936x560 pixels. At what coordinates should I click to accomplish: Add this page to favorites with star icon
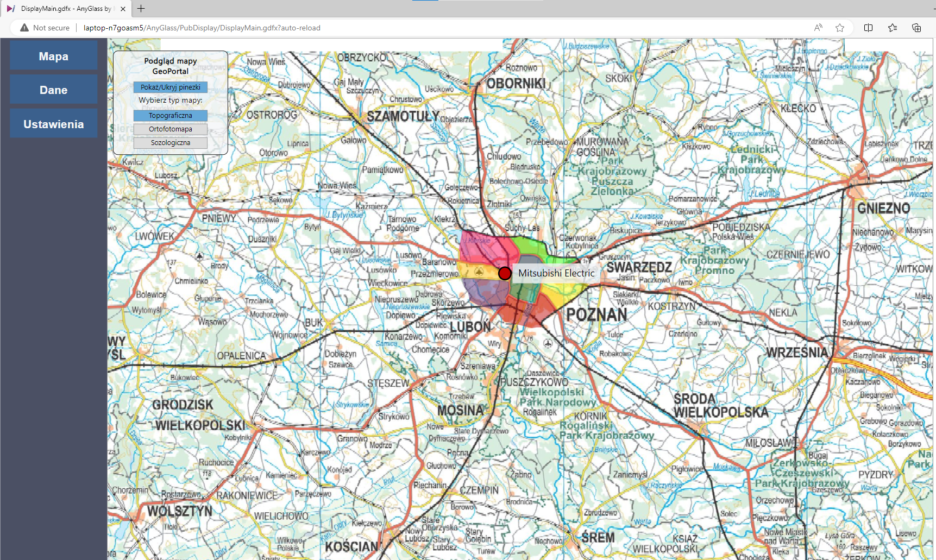pos(840,28)
